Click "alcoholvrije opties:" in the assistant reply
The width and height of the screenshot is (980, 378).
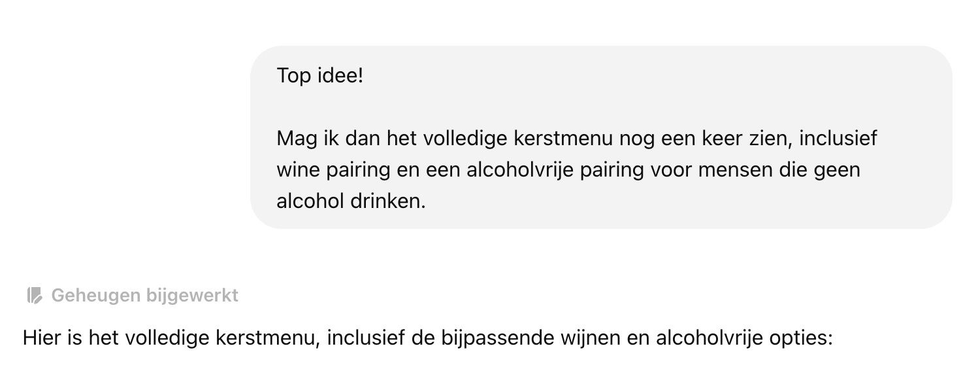click(744, 339)
